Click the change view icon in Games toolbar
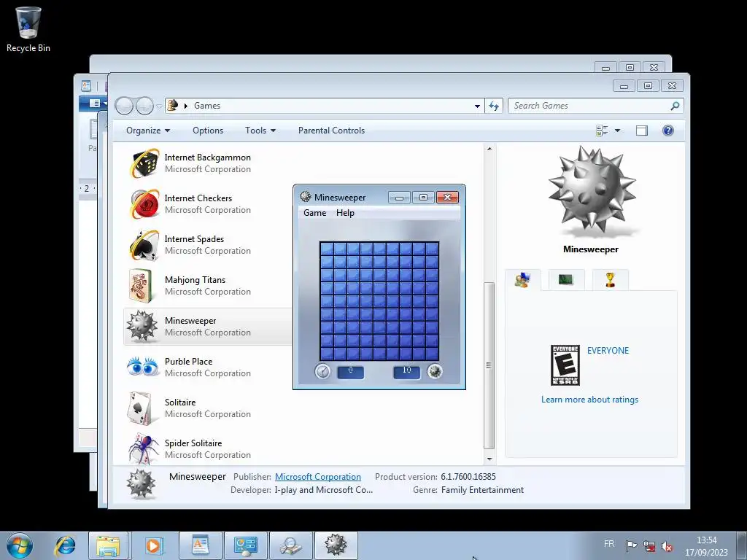747x560 pixels. [602, 131]
